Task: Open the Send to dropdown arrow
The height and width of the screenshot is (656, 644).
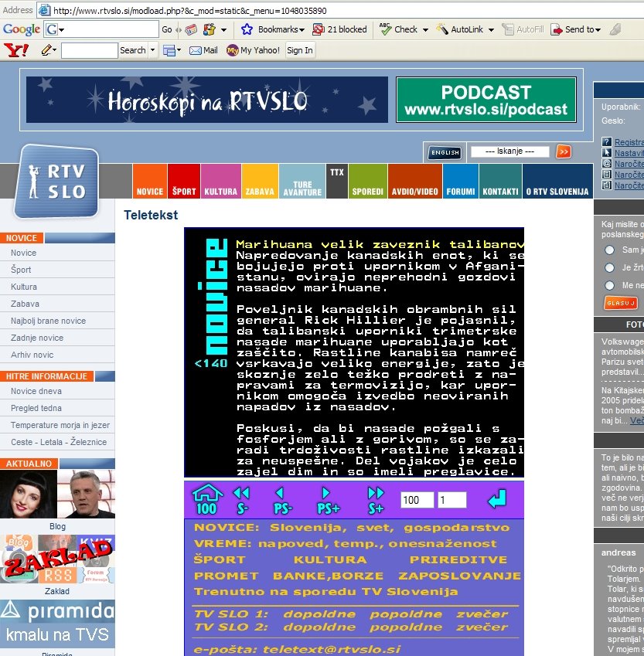Action: 598,29
